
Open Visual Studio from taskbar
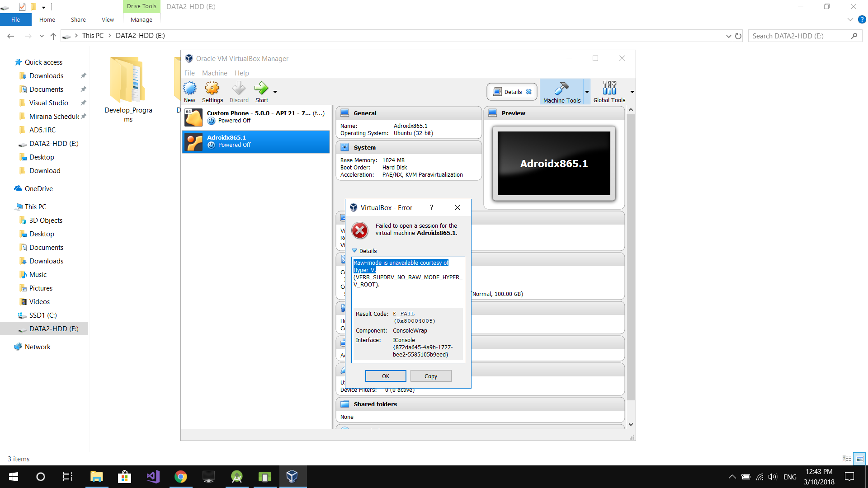pyautogui.click(x=153, y=477)
